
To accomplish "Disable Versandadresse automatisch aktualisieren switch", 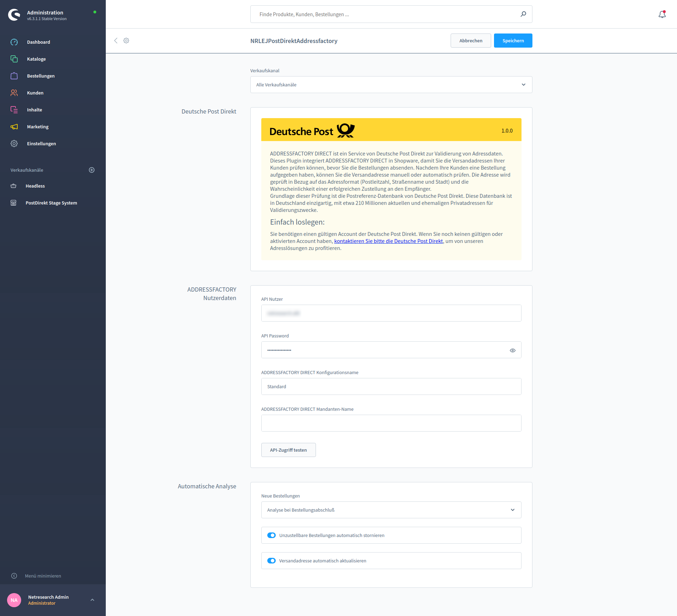I will 272,561.
